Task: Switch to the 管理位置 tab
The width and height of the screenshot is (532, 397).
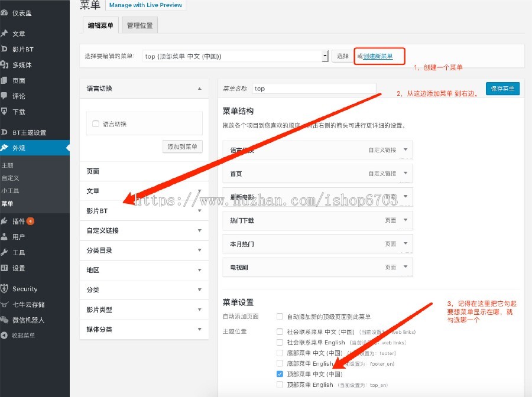Action: coord(140,25)
